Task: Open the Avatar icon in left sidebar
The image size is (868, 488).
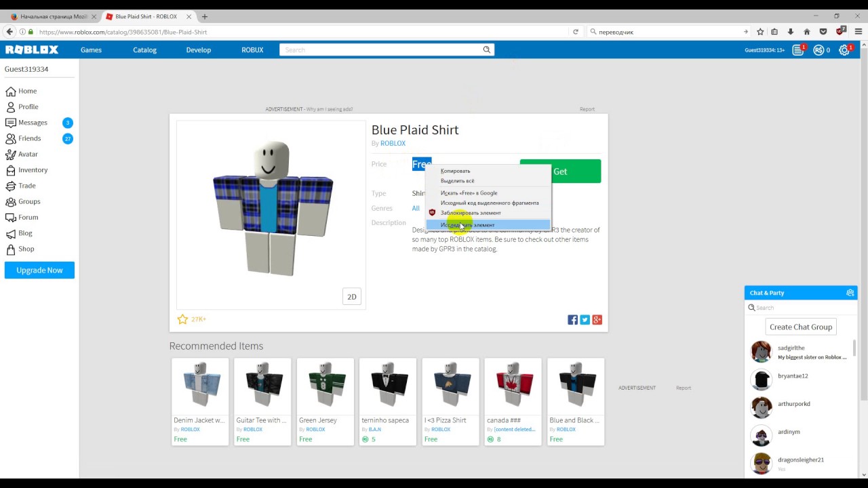Action: [10, 155]
